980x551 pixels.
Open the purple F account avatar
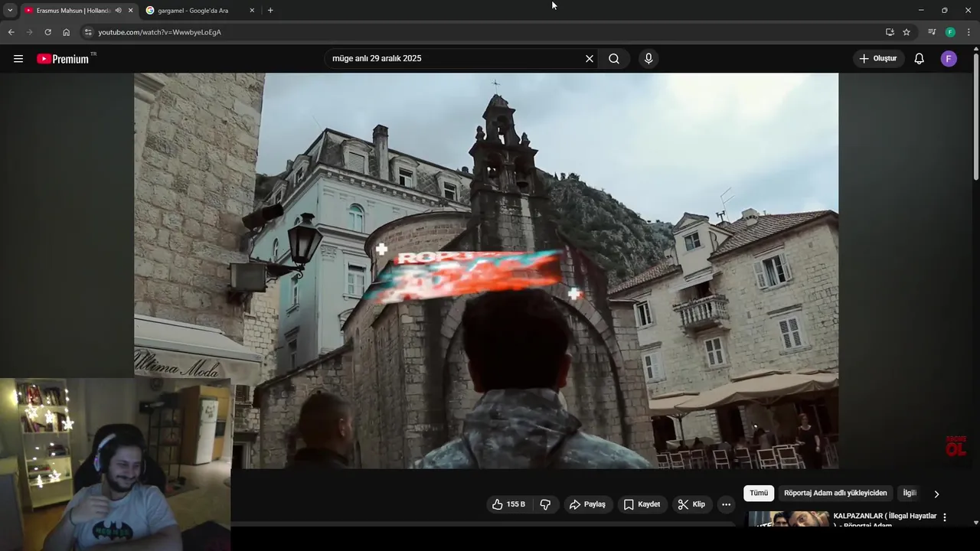click(x=949, y=59)
